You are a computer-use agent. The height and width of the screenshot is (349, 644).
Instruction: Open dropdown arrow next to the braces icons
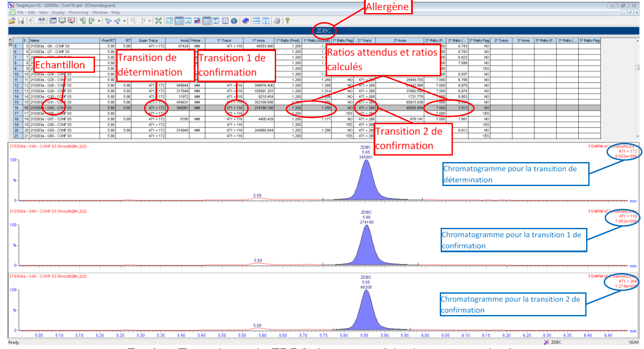(150, 20)
